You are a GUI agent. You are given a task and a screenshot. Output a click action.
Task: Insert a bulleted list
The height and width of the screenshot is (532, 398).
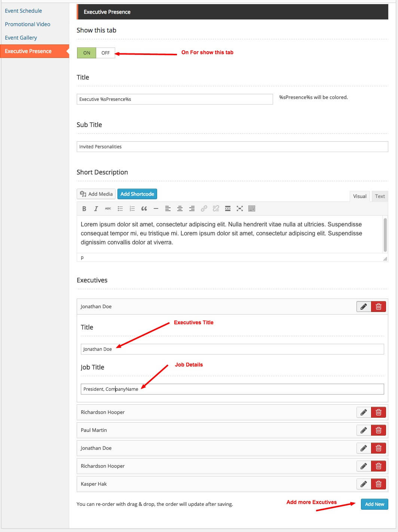tap(120, 209)
